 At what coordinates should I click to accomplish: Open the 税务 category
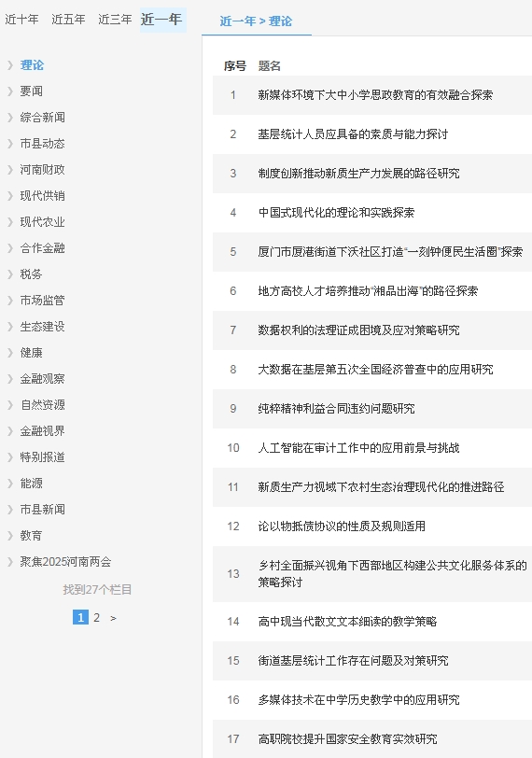click(31, 274)
